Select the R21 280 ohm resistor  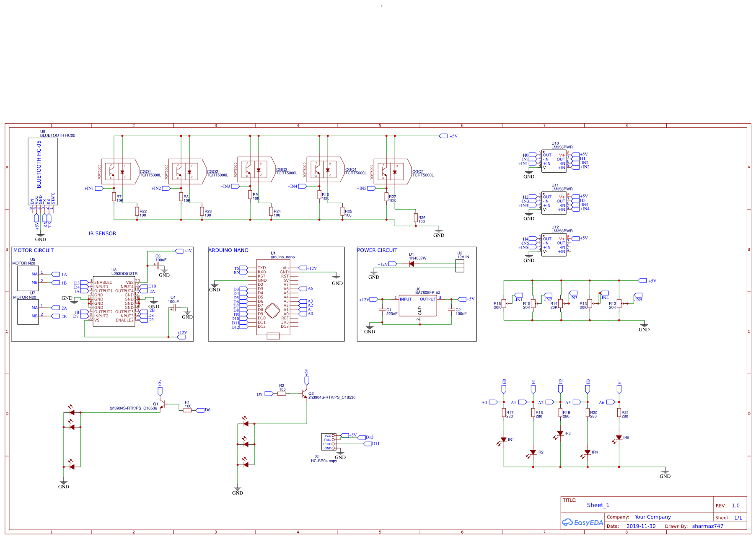[619, 412]
